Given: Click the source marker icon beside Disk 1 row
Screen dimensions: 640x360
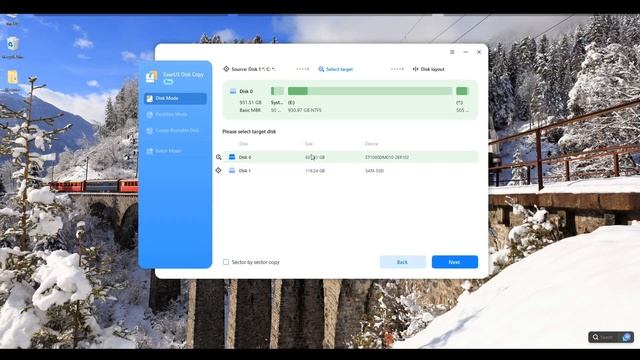Looking at the screenshot, I should (x=219, y=170).
